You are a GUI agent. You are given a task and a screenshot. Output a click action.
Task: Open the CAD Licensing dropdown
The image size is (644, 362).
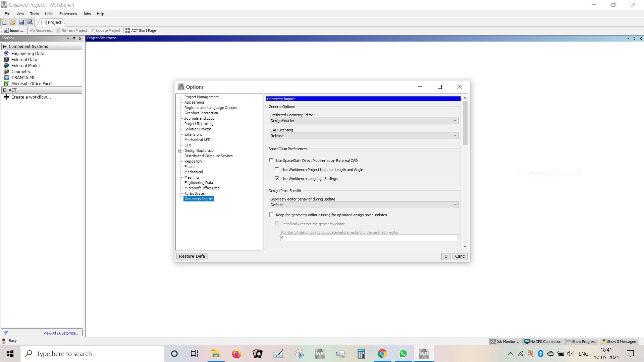pyautogui.click(x=364, y=136)
